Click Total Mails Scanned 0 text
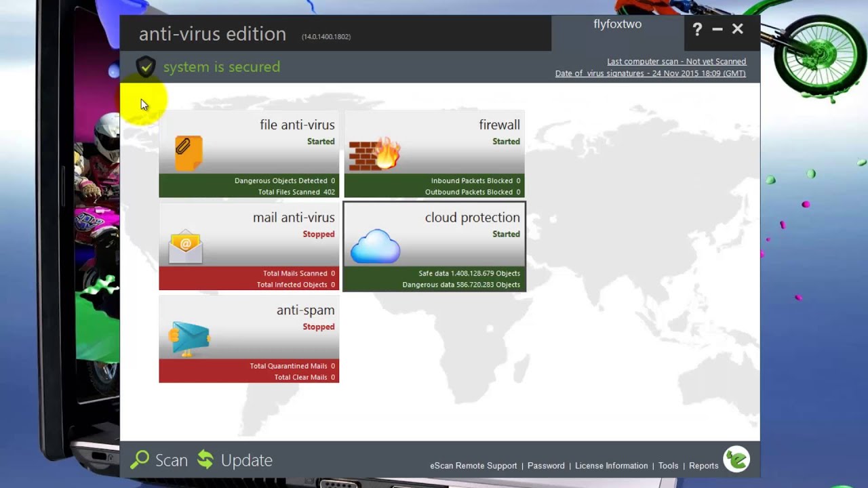This screenshot has height=488, width=868. click(x=299, y=274)
